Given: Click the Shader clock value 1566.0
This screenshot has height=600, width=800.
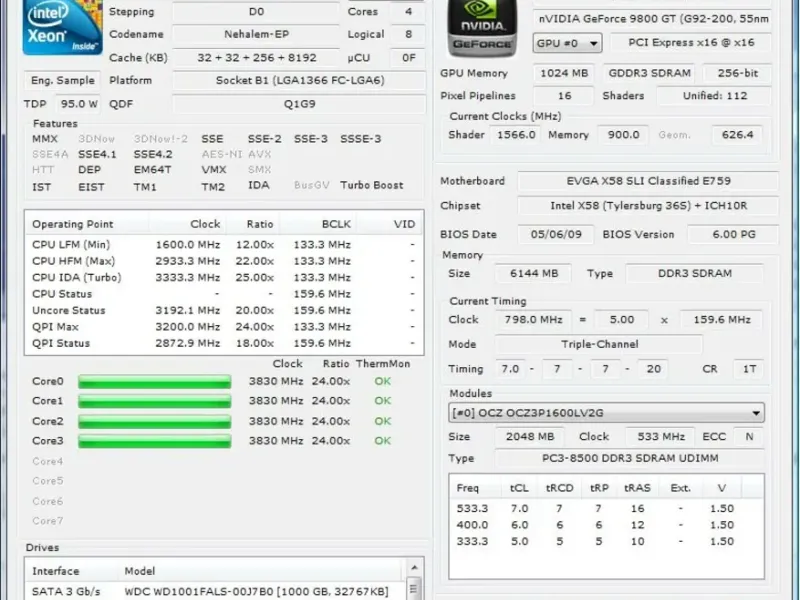Looking at the screenshot, I should click(x=516, y=135).
